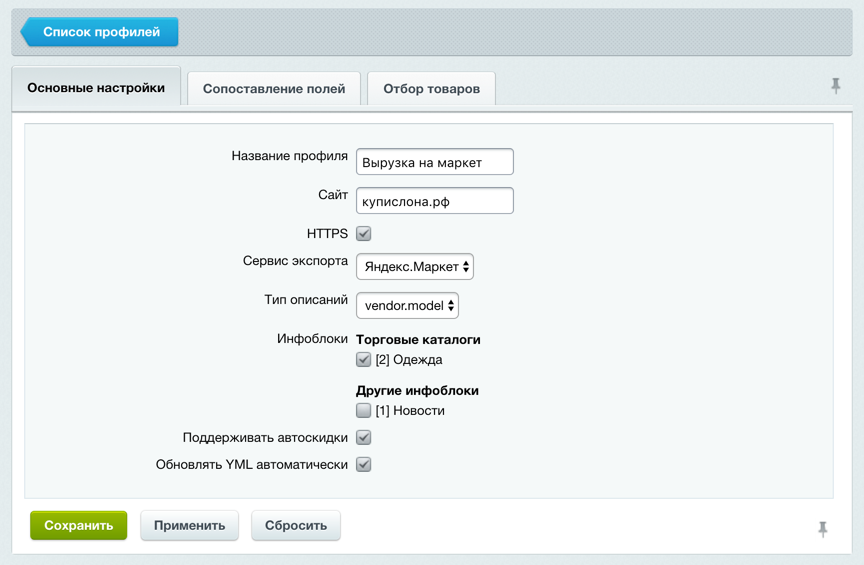Viewport: 864px width, 565px height.
Task: Uncheck the [2] Одежда catalog checkbox
Action: [x=364, y=360]
